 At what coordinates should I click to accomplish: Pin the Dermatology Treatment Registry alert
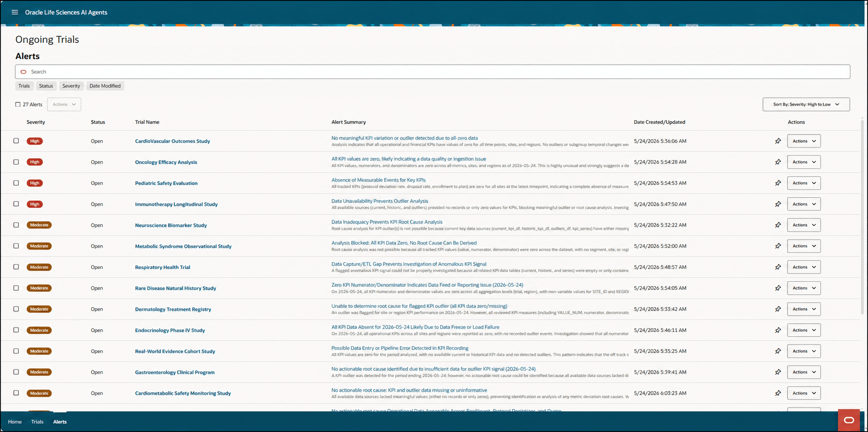click(778, 309)
